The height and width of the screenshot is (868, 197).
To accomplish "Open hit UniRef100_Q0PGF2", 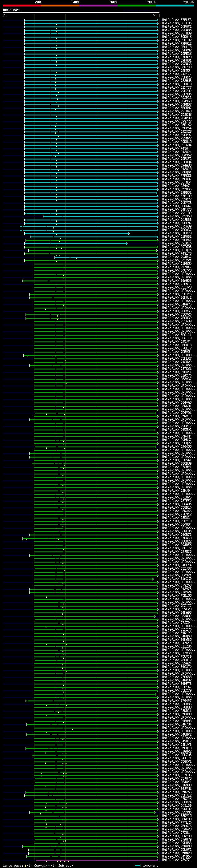I will point(176,26).
